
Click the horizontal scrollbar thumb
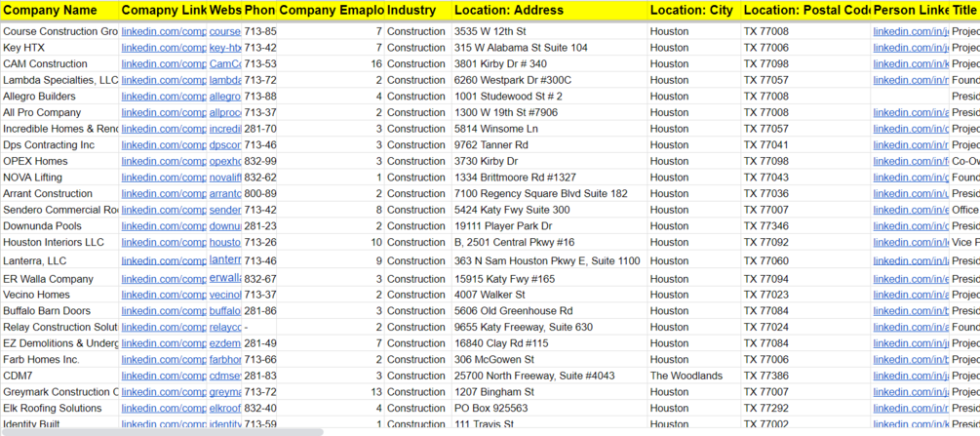[x=162, y=432]
